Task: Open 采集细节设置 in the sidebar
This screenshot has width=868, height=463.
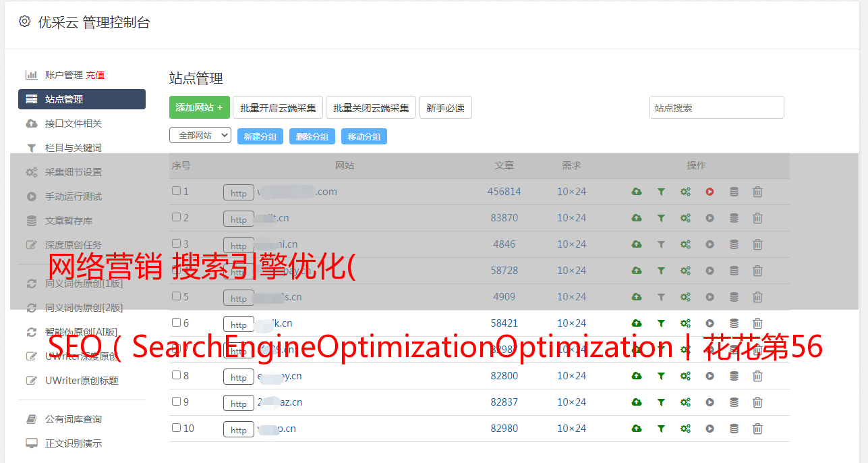Action: click(x=74, y=172)
